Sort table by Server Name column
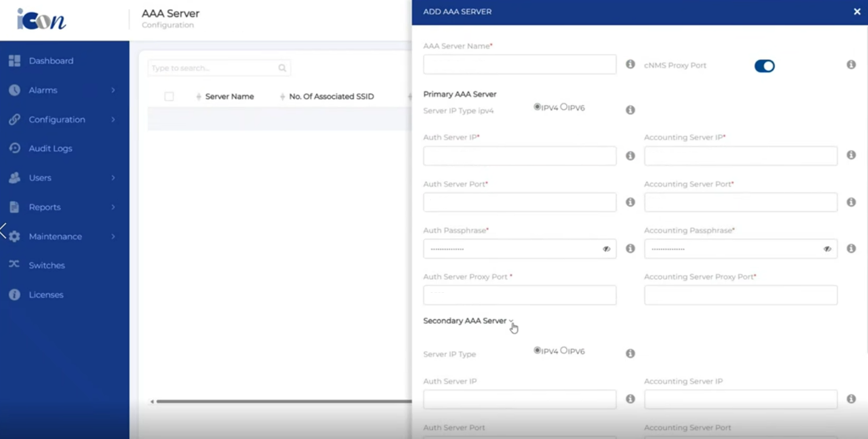 click(229, 96)
